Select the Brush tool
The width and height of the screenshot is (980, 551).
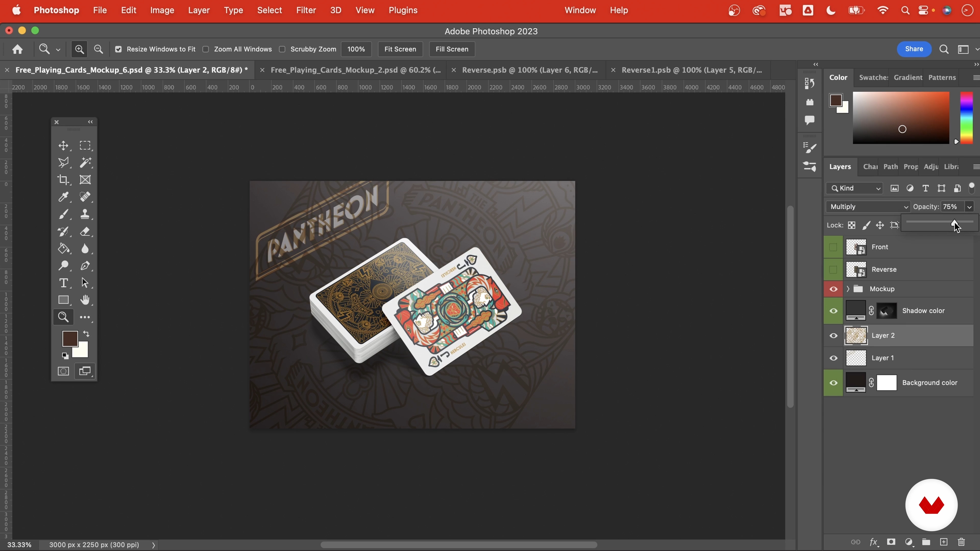pos(64,215)
